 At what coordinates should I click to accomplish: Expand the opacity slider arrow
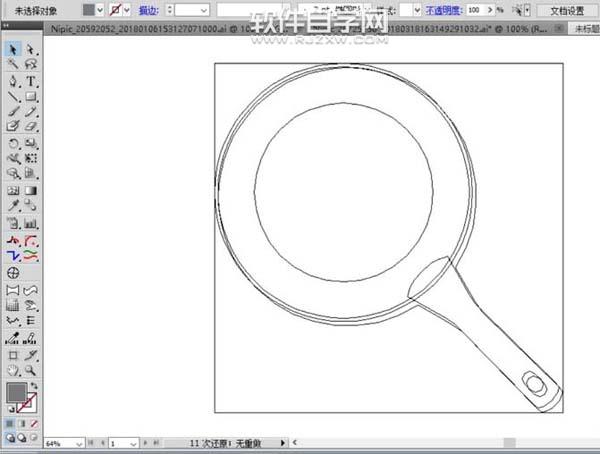click(x=490, y=10)
